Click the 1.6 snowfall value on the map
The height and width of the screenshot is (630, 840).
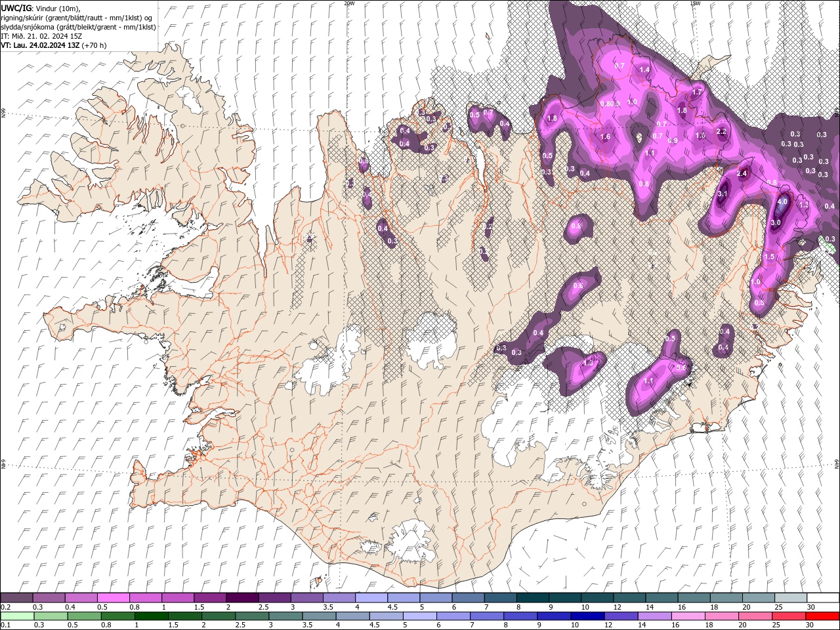pyautogui.click(x=605, y=137)
